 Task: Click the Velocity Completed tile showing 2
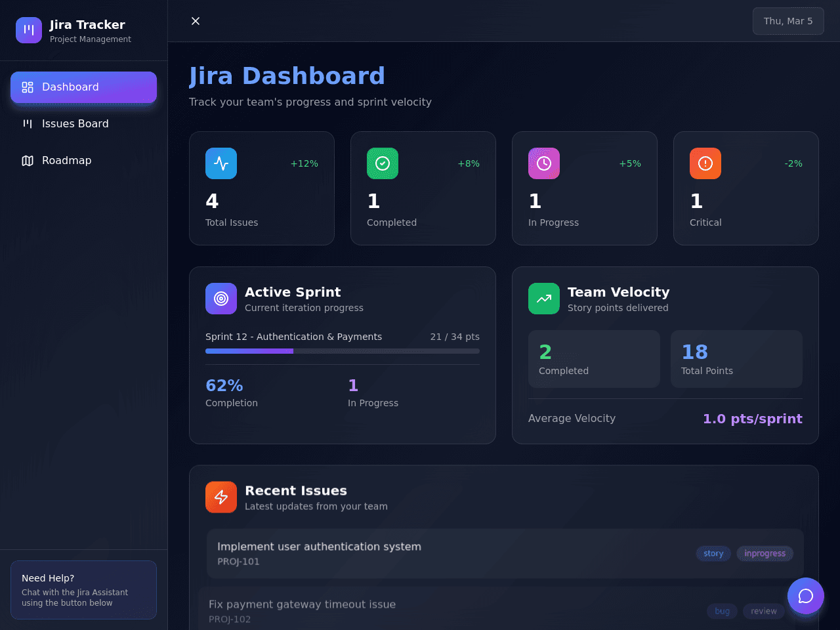(x=594, y=359)
